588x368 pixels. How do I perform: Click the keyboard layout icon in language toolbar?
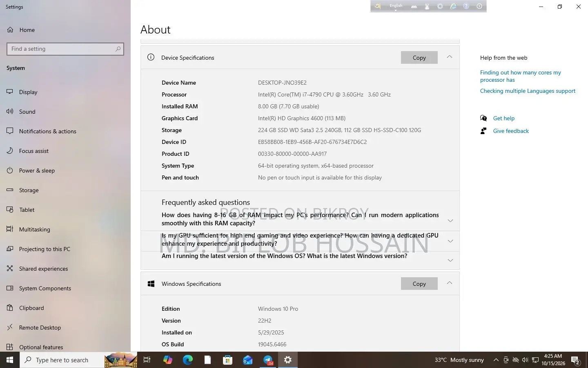(414, 6)
